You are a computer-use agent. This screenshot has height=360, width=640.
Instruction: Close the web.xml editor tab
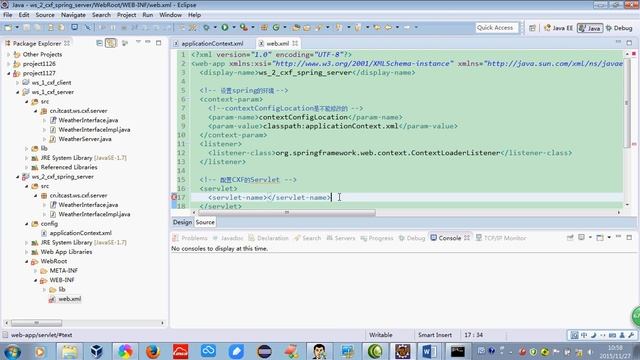point(295,43)
